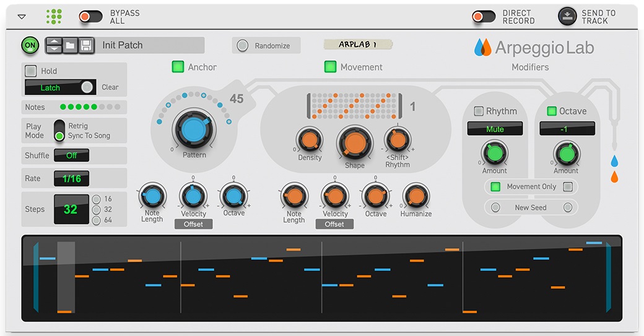Open the Rhythm Mute mode dropdown

pos(495,129)
